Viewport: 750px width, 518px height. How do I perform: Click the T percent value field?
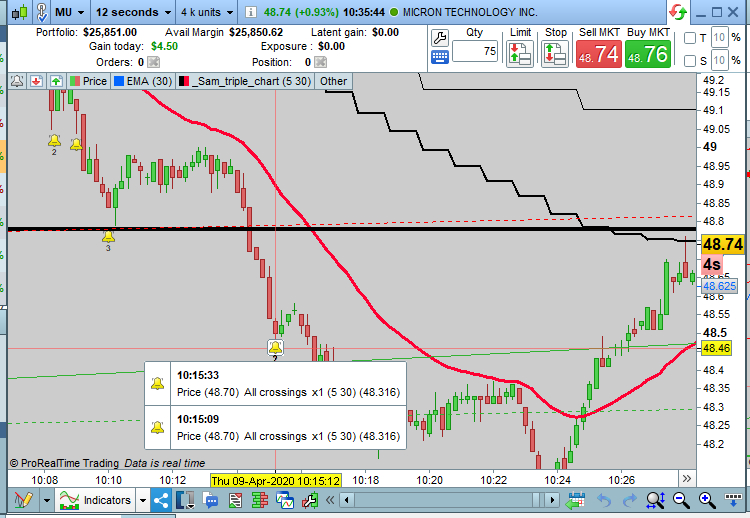[719, 37]
